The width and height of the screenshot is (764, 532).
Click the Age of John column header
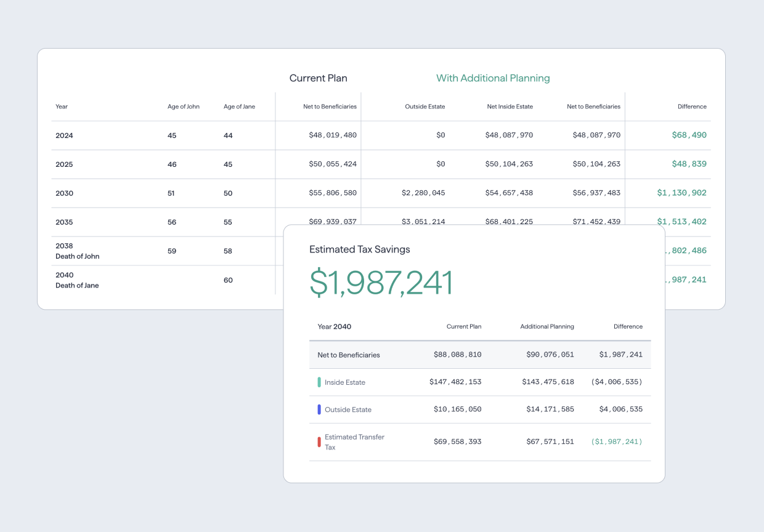click(x=184, y=107)
